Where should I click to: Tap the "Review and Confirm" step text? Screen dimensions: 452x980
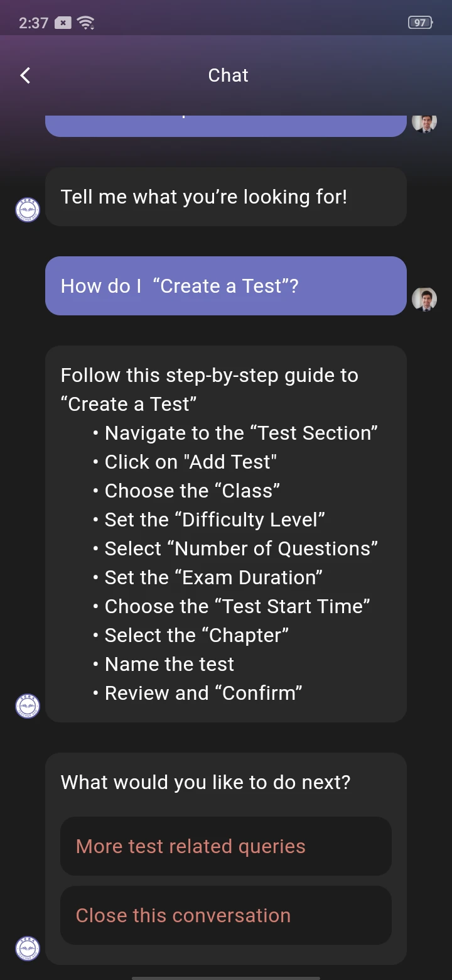point(203,693)
